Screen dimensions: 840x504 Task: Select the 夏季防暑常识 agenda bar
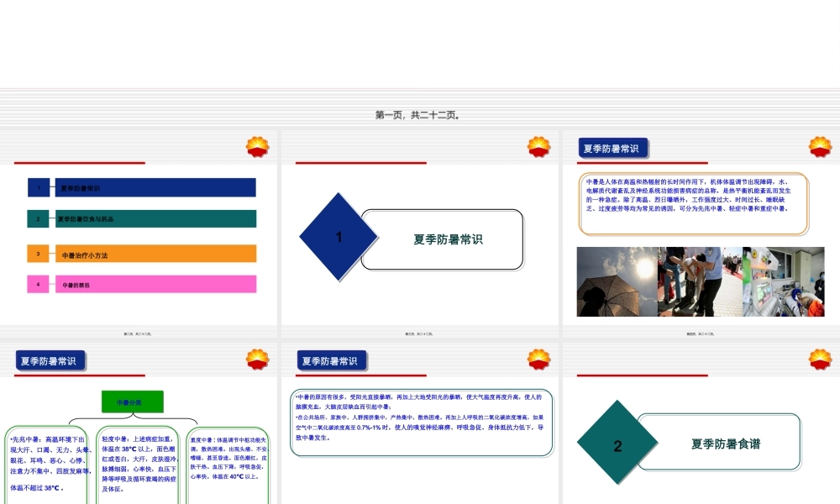[x=154, y=187]
